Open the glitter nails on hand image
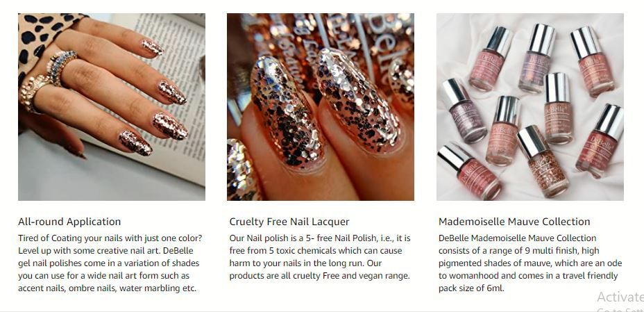The height and width of the screenshot is (312, 644). [111, 107]
